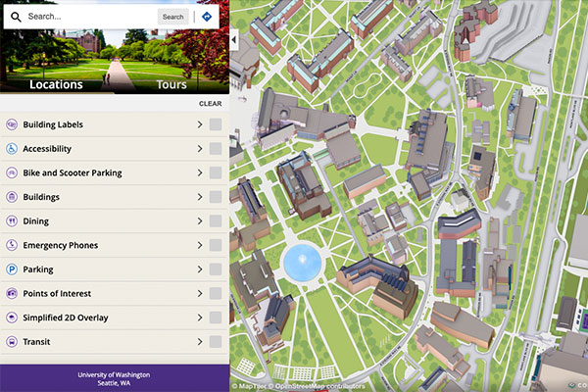The width and height of the screenshot is (588, 392).
Task: Click the Bike and Scooter Parking icon
Action: tap(12, 173)
